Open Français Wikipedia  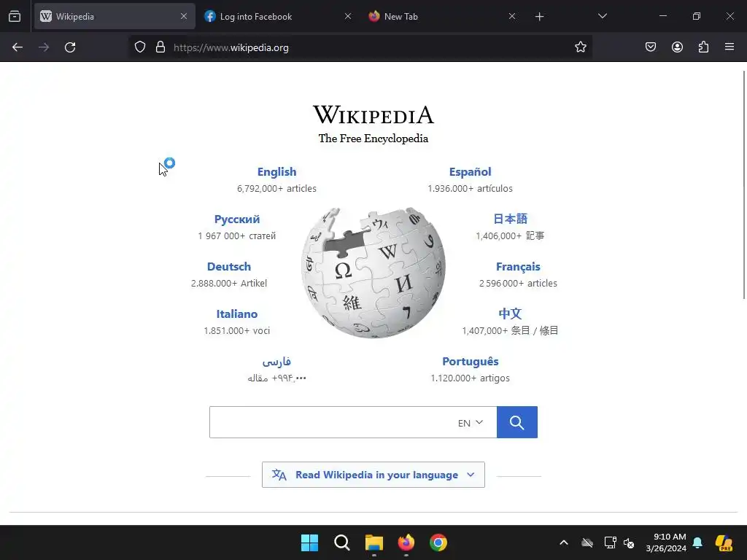point(518,267)
